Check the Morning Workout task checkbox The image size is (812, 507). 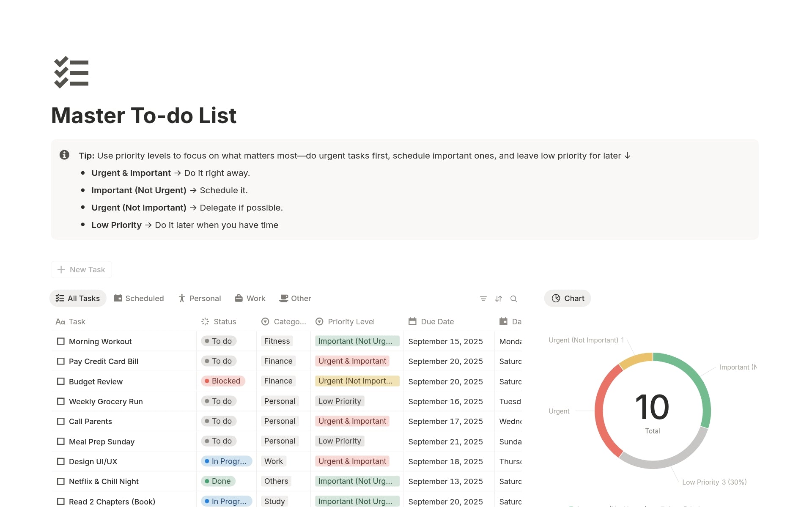[61, 341]
